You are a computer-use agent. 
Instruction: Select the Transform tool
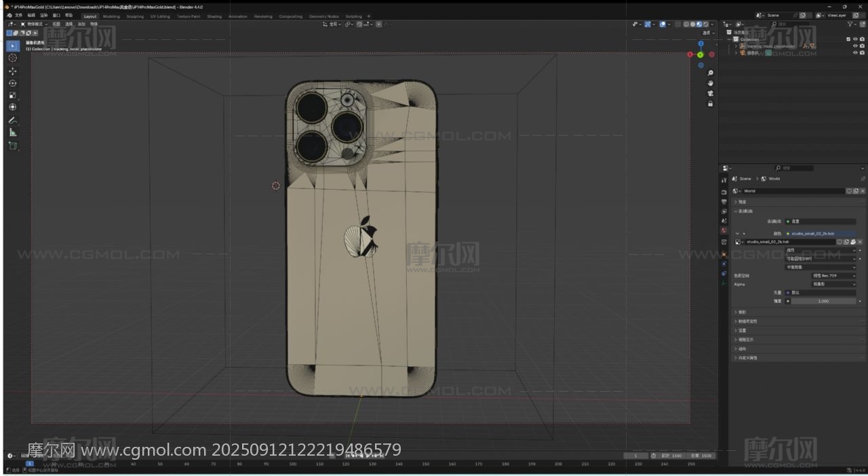[x=13, y=107]
